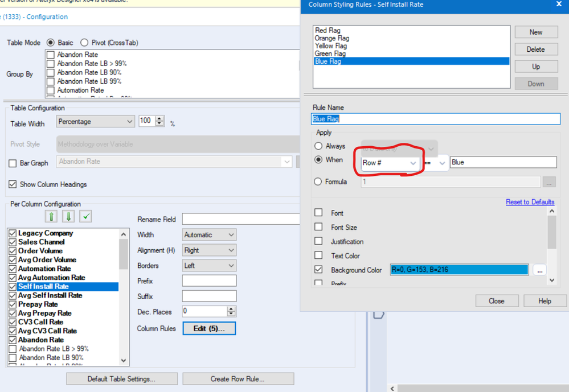Click the green move-down arrow icon
Viewport: 569px width, 392px height.
tap(68, 217)
